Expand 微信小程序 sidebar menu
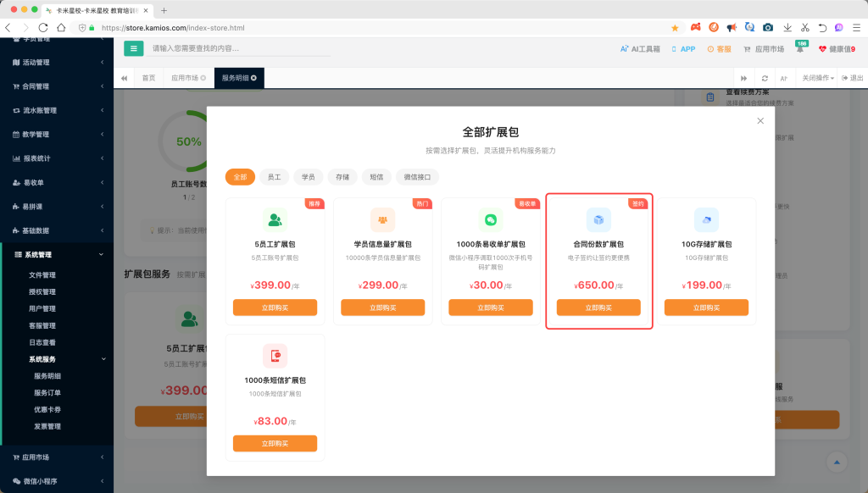868x493 pixels. click(57, 481)
